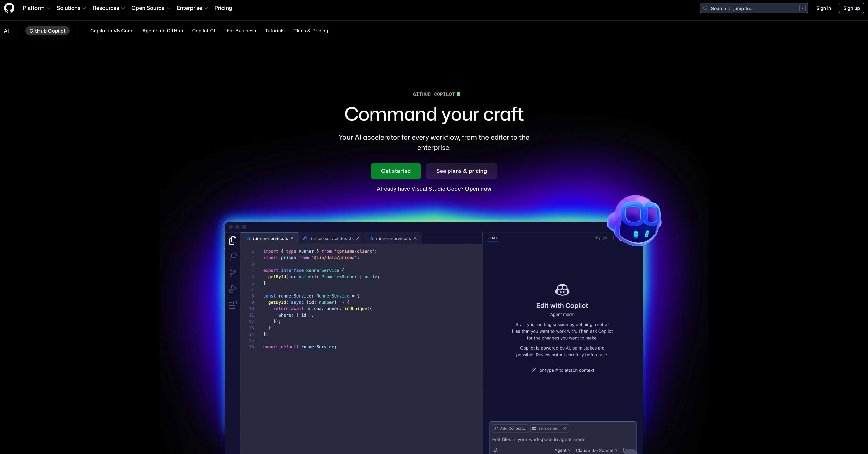Select the CHAT panel tab

[492, 238]
